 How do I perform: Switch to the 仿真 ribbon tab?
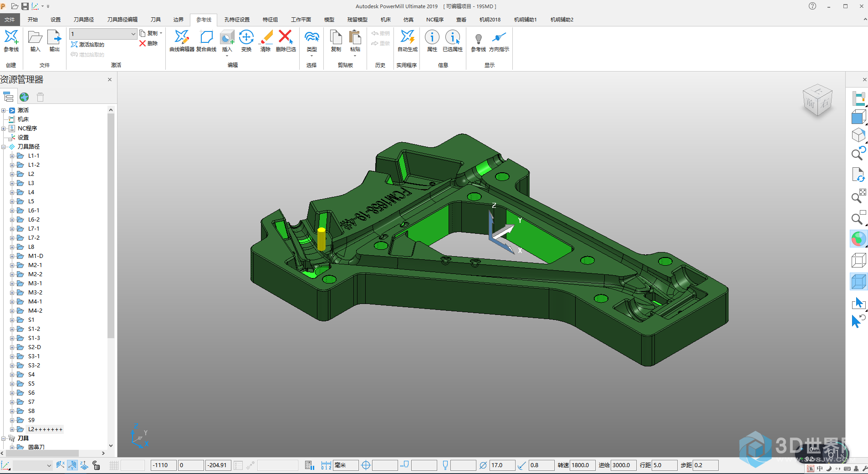tap(408, 20)
